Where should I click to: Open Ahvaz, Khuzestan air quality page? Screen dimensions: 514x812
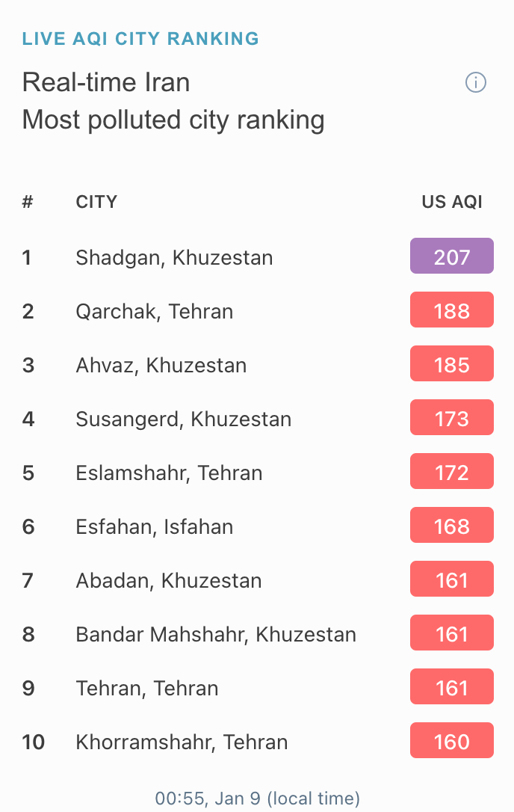pyautogui.click(x=161, y=365)
